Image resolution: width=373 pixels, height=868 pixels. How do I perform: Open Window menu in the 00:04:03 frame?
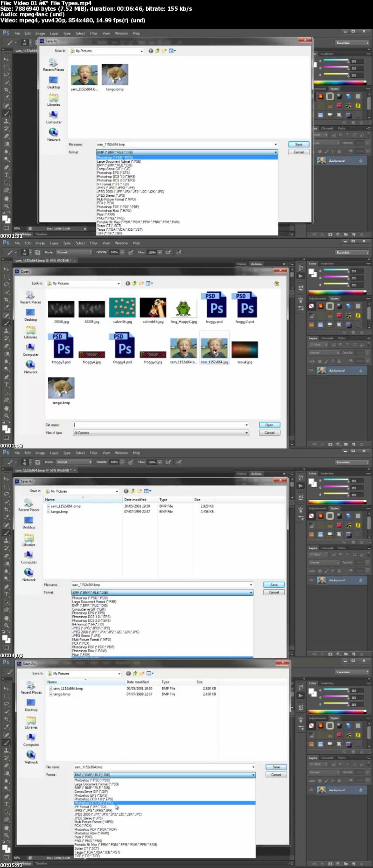point(121,453)
